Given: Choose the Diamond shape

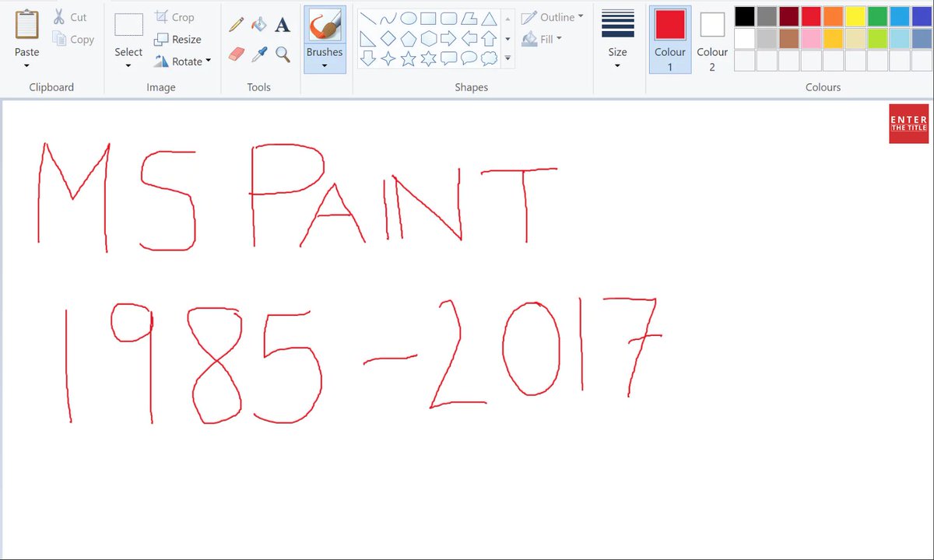Looking at the screenshot, I should point(388,39).
